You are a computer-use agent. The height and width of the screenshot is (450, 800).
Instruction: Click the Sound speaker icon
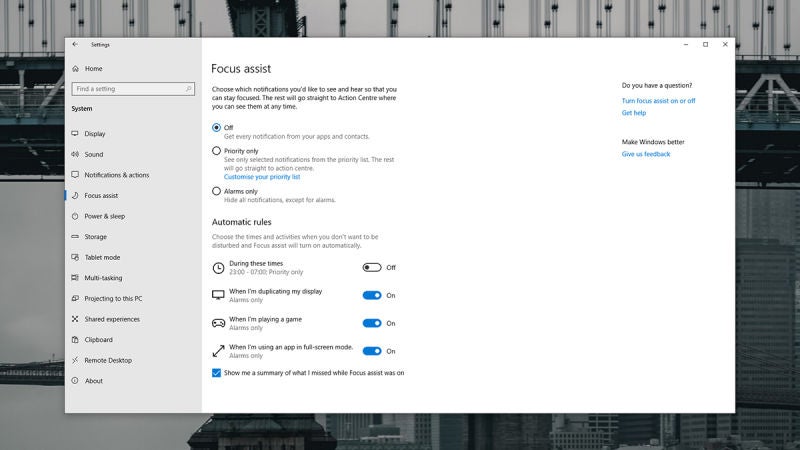(75, 155)
